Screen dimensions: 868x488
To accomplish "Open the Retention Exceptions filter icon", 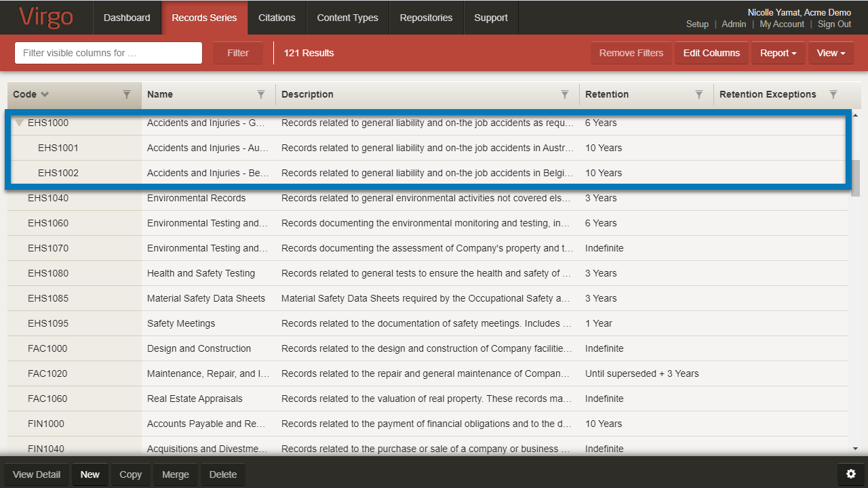I will pos(833,95).
